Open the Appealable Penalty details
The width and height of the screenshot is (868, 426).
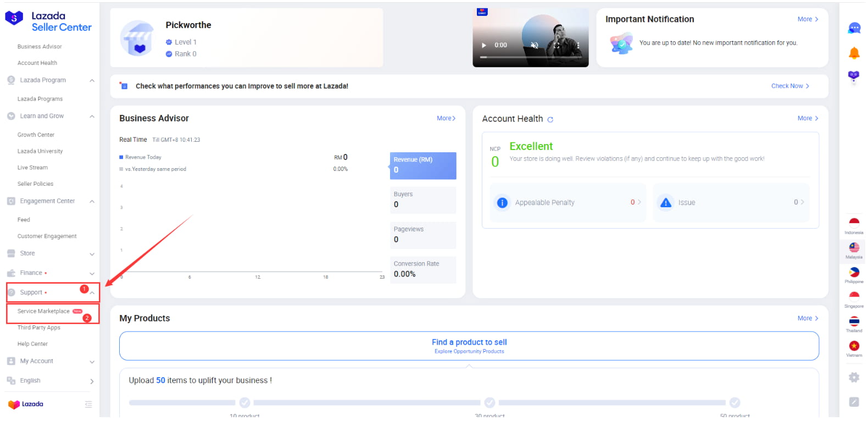point(567,203)
